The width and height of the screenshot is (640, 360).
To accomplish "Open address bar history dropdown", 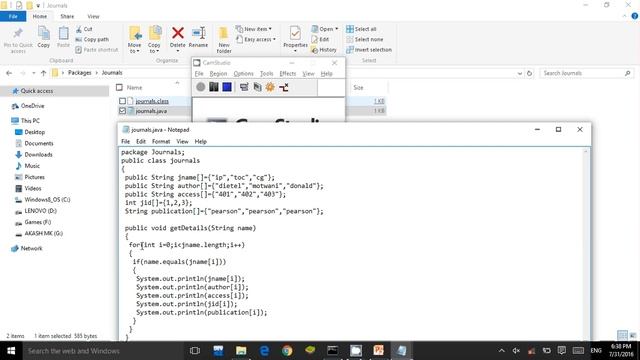I will click(x=520, y=73).
